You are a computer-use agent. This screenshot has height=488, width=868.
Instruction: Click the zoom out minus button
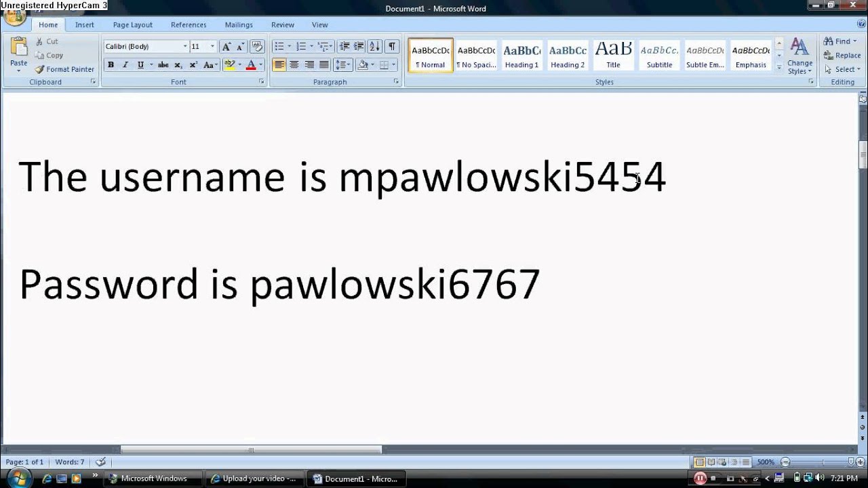click(785, 462)
